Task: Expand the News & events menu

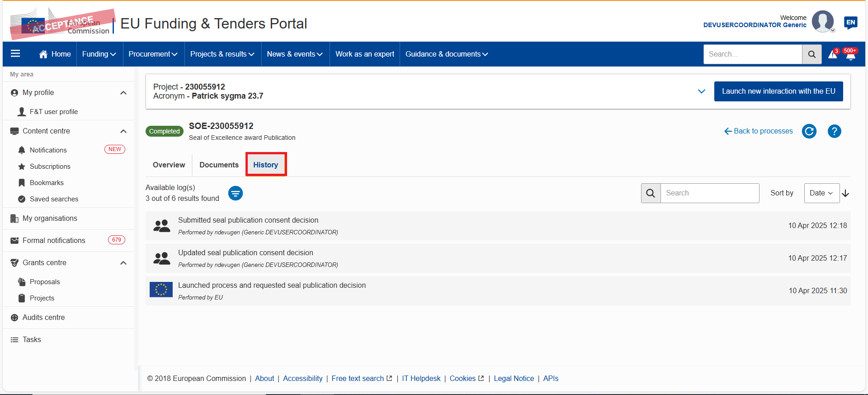Action: [x=295, y=54]
